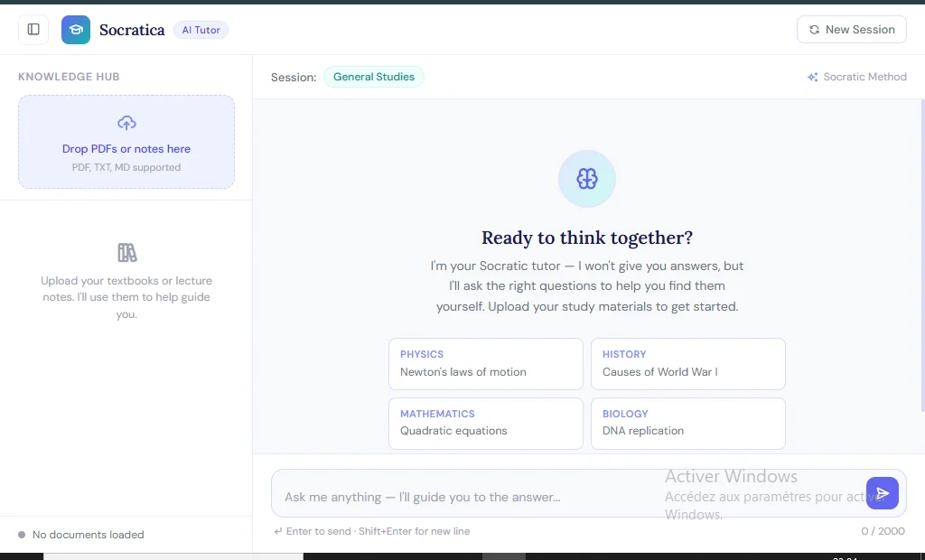The image size is (925, 560).
Task: Click the Socratica title text
Action: (132, 30)
